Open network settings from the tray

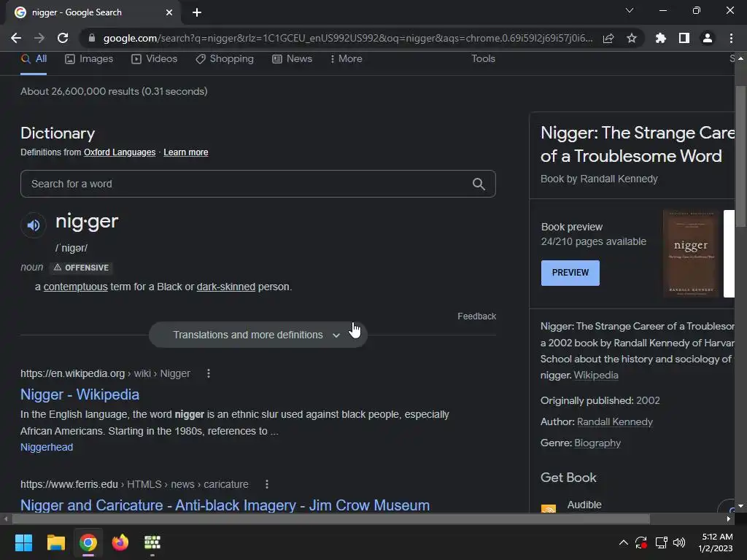661,542
